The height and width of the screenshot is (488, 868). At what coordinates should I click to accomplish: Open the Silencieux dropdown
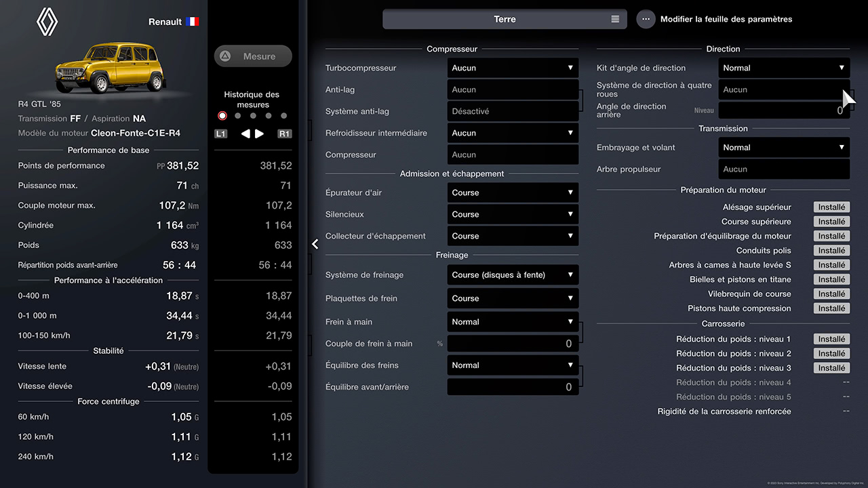pyautogui.click(x=513, y=214)
